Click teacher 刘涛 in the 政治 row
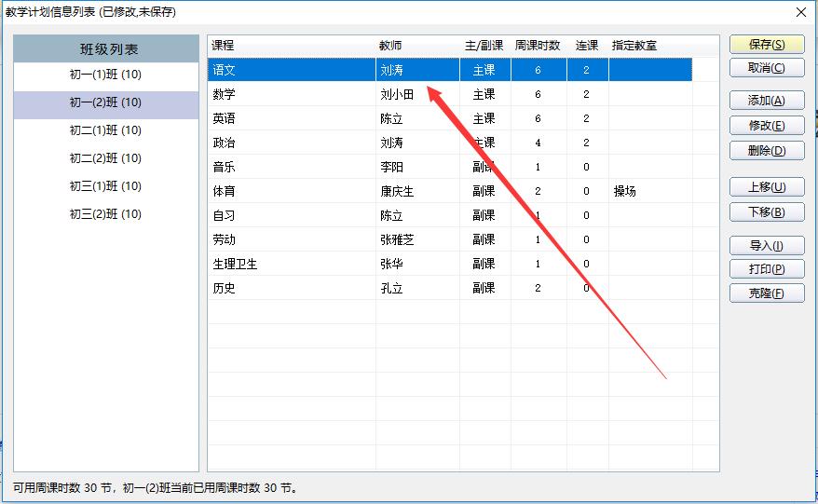818x504 pixels. [x=391, y=143]
